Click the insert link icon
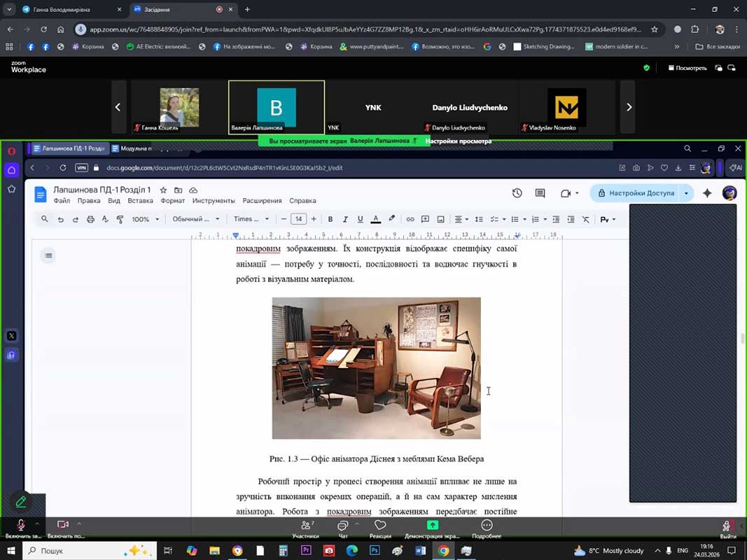Viewport: 747px width, 560px height. (410, 219)
